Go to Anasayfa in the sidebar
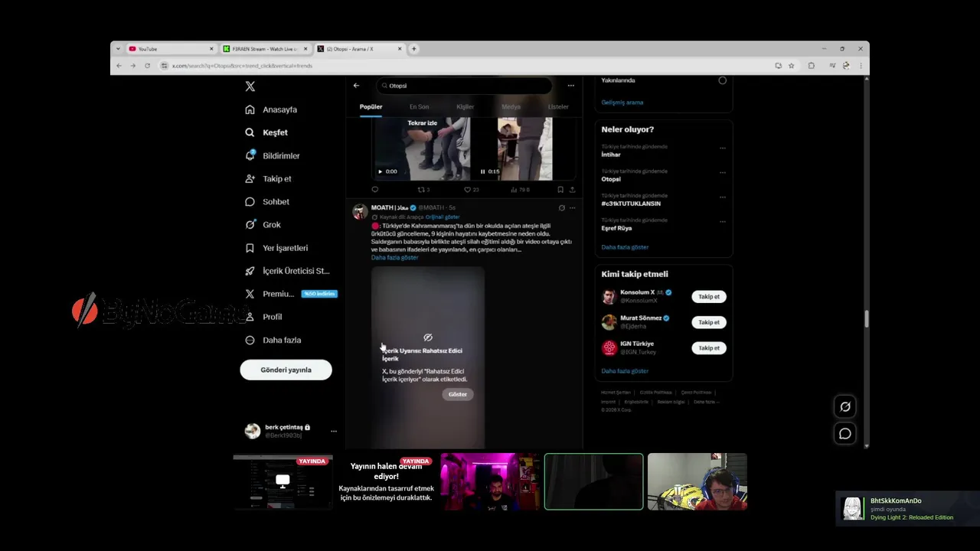980x551 pixels. 271,109
